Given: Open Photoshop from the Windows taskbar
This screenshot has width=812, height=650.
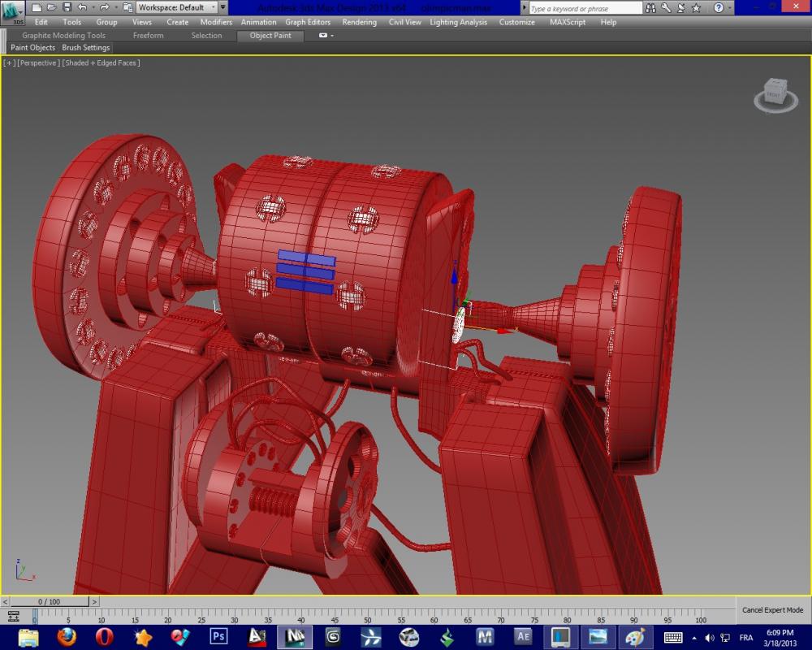Looking at the screenshot, I should [218, 637].
